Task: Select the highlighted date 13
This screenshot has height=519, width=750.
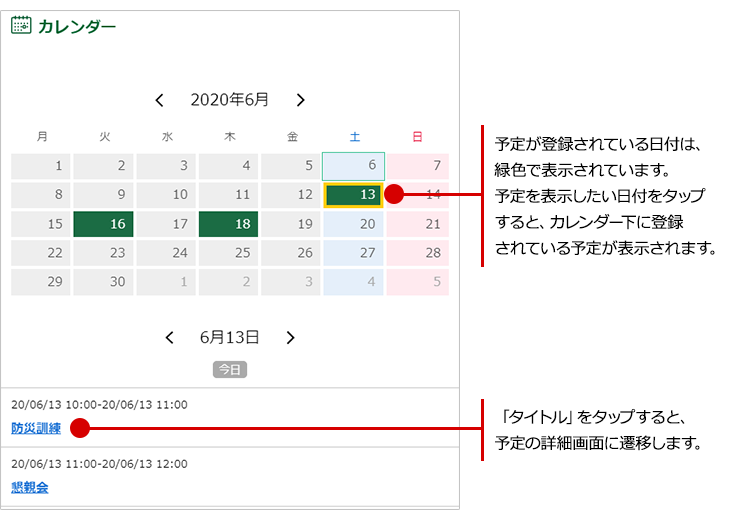Action: 354,195
